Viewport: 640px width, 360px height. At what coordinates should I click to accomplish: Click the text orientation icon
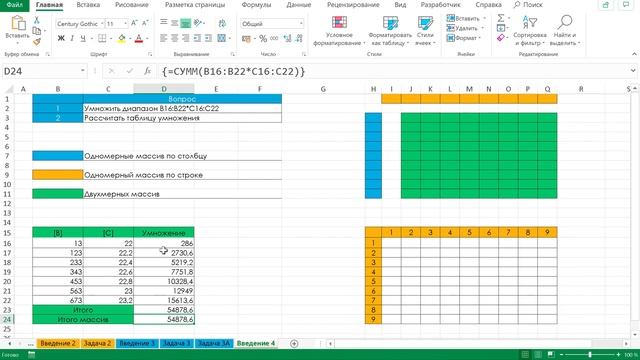tap(198, 23)
